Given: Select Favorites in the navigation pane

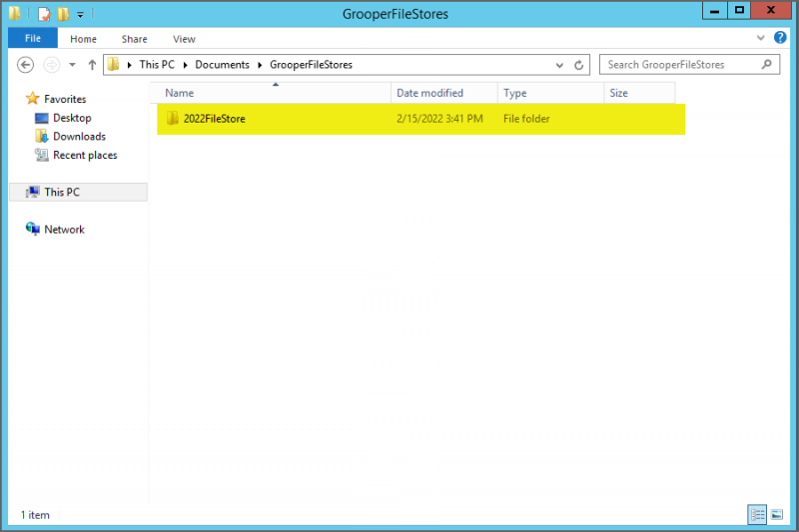Looking at the screenshot, I should (65, 99).
